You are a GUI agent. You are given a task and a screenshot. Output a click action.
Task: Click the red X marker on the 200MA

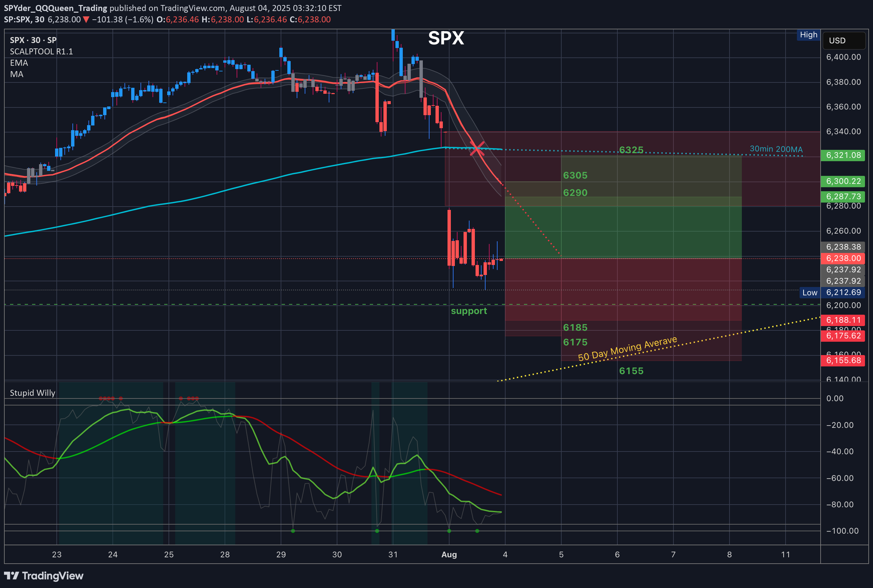click(x=477, y=149)
